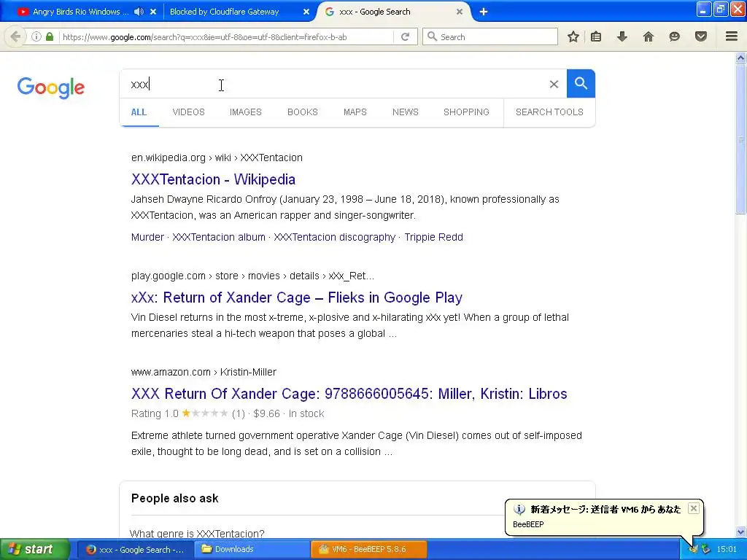
Task: Click scrollbar up arrow
Action: 740,58
